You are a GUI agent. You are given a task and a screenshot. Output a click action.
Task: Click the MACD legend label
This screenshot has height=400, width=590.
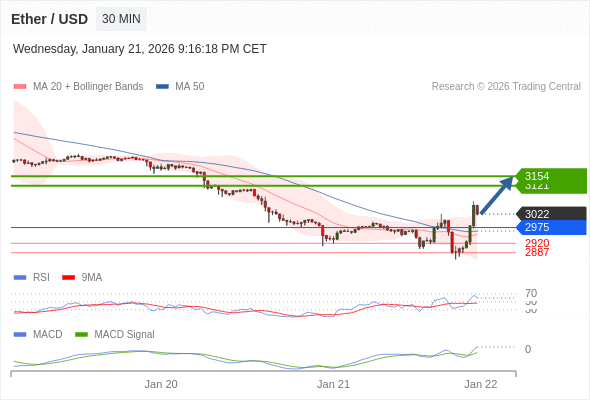pyautogui.click(x=48, y=334)
